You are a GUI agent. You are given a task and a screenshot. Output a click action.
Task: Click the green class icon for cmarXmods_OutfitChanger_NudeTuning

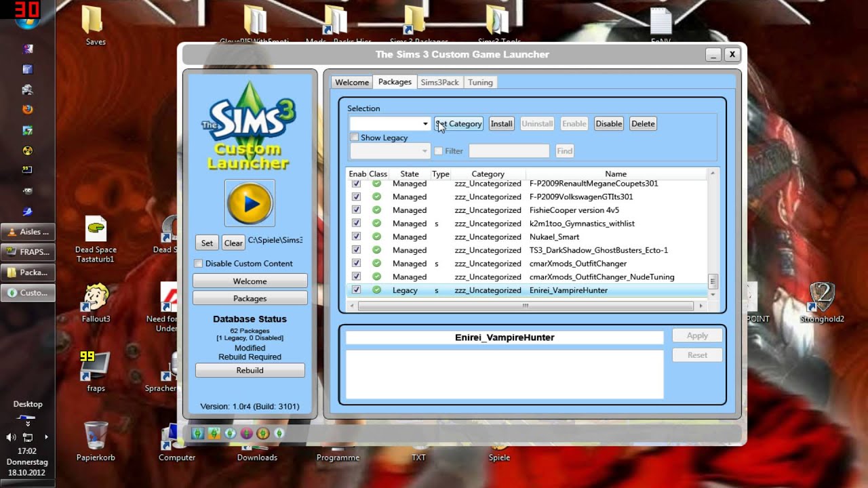point(376,277)
